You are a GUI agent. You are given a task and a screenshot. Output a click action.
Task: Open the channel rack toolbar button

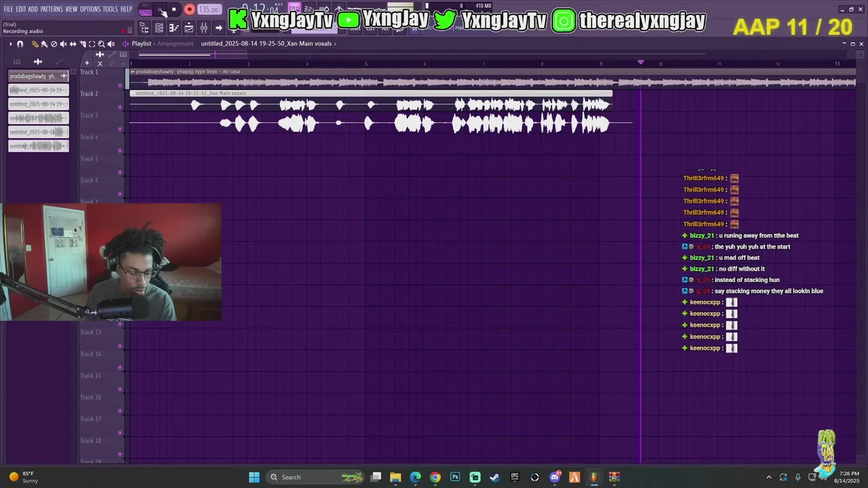tap(159, 28)
